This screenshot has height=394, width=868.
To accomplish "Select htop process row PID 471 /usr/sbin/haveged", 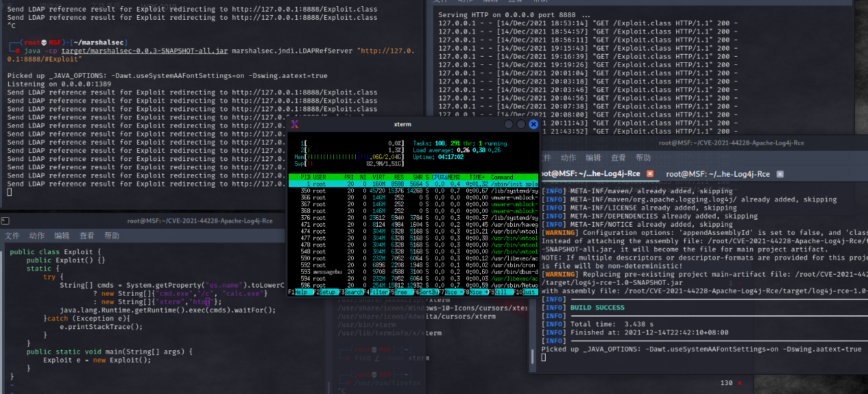I will coord(414,225).
